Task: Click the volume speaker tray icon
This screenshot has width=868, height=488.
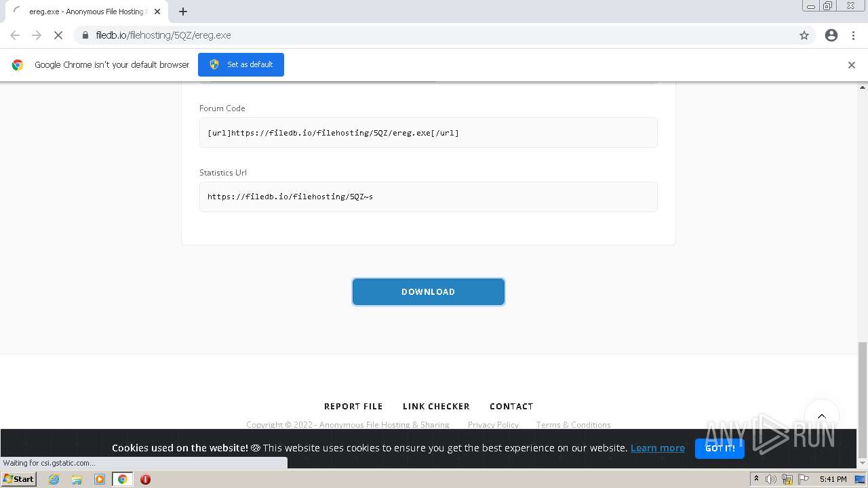Action: click(x=771, y=479)
